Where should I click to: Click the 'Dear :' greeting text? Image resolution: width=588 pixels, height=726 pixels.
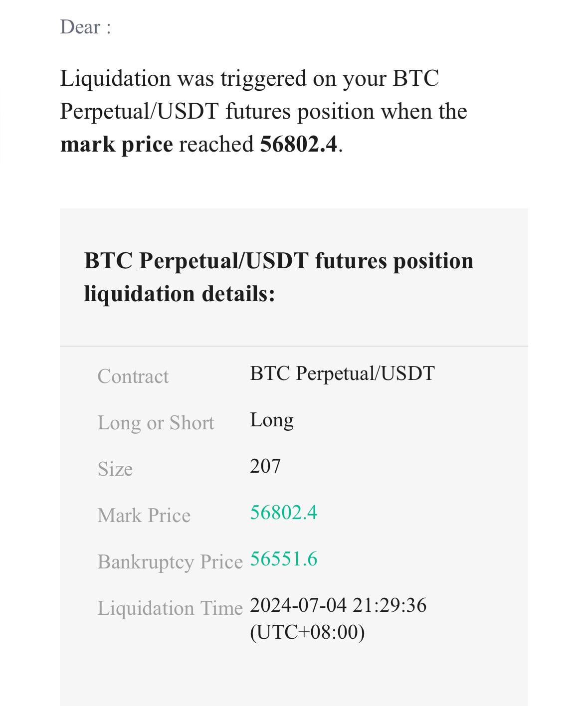[x=85, y=27]
